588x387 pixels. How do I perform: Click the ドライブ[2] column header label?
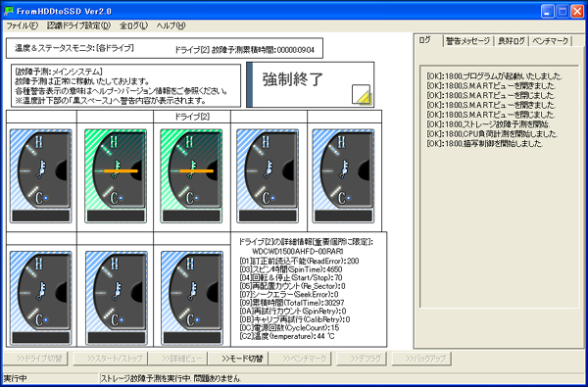tap(192, 117)
